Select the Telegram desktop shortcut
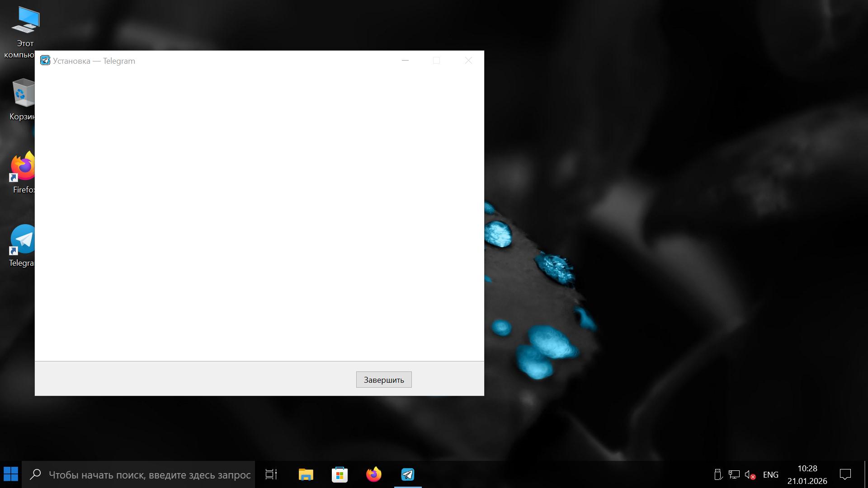 click(24, 240)
